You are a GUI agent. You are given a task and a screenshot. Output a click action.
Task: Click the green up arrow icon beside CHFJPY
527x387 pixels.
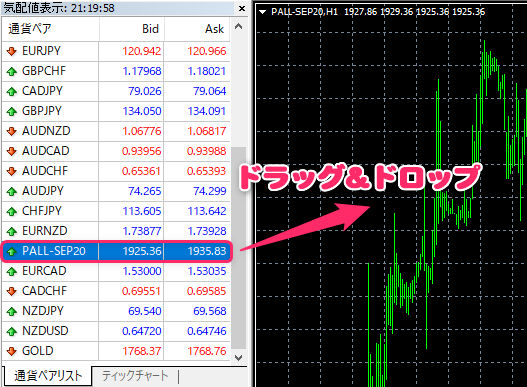click(12, 211)
